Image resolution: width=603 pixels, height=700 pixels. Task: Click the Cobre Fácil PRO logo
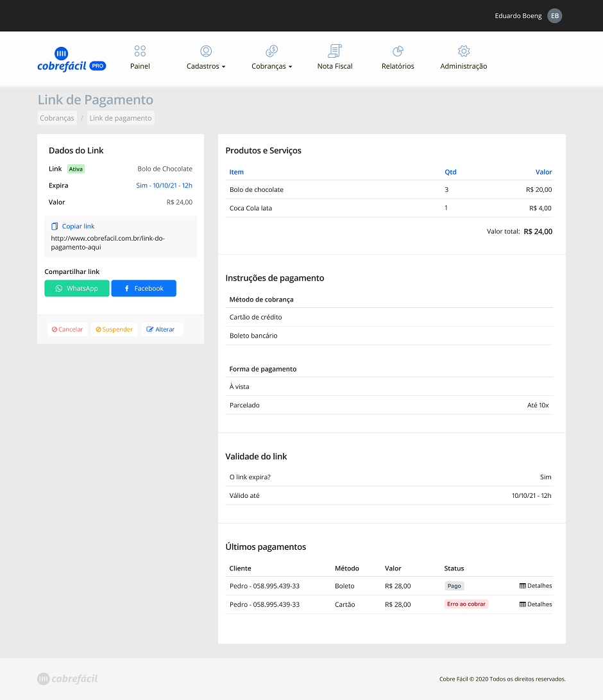(71, 60)
